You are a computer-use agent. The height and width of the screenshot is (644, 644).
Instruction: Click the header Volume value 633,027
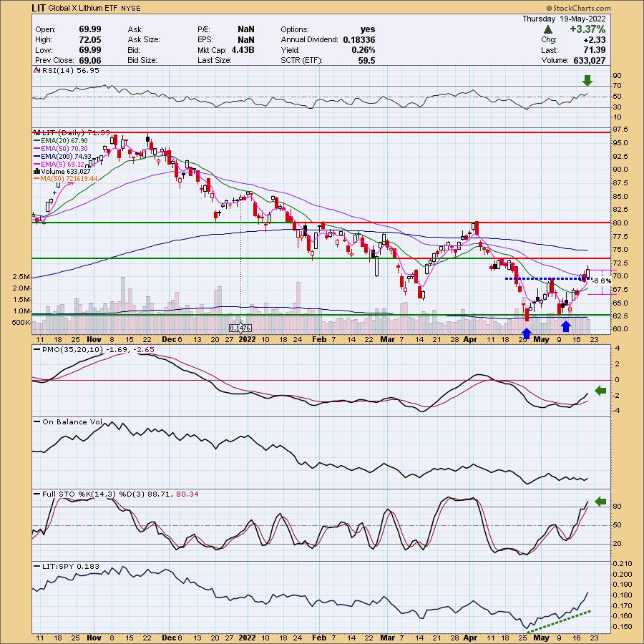click(x=590, y=60)
